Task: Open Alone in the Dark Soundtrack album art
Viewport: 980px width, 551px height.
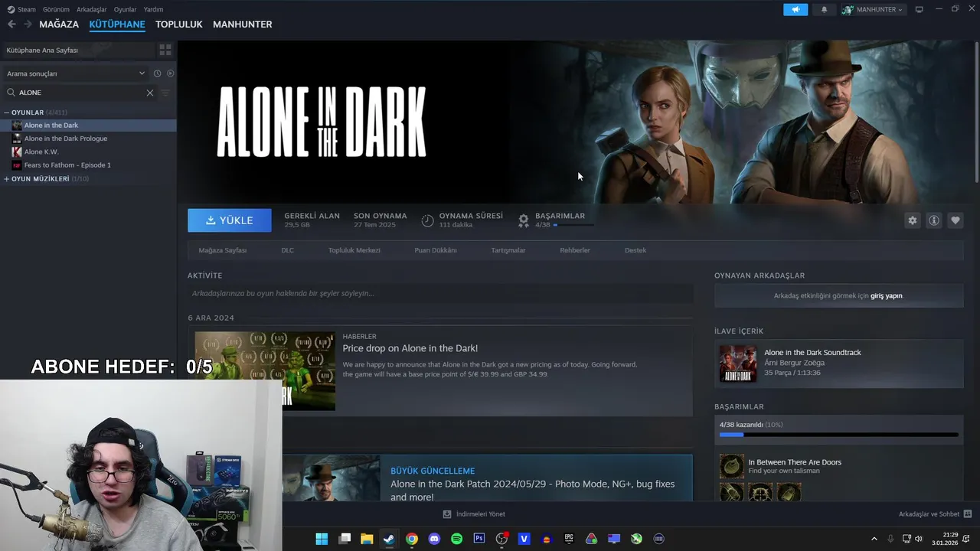Action: [738, 364]
